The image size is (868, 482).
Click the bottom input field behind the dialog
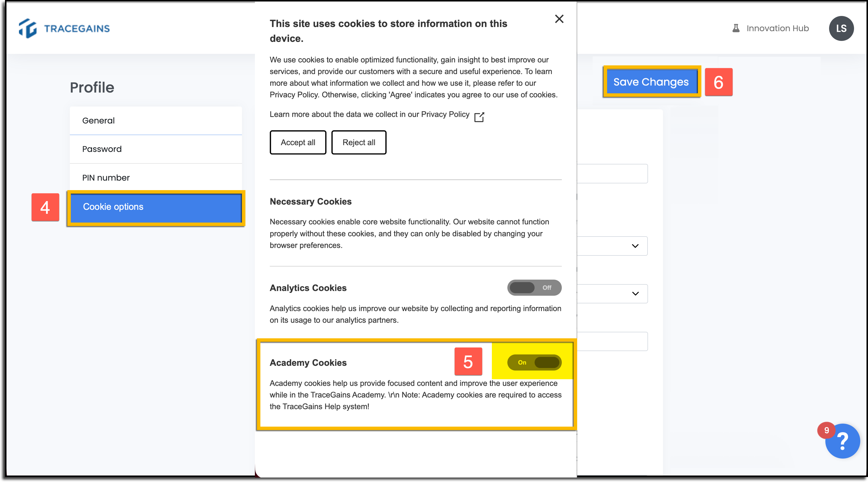[x=612, y=342]
